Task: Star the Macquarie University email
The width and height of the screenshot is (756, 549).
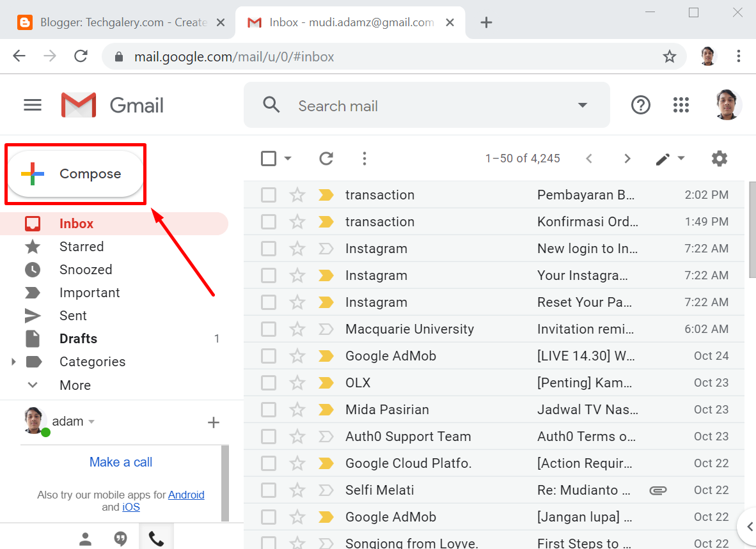Action: click(x=297, y=329)
